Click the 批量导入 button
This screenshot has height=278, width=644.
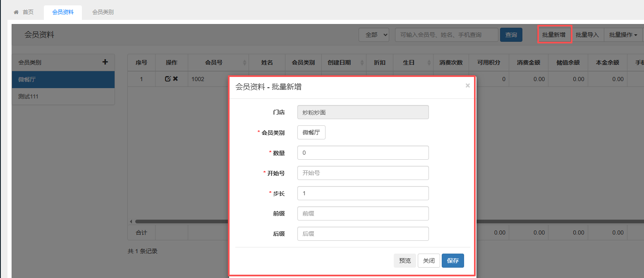click(x=587, y=35)
